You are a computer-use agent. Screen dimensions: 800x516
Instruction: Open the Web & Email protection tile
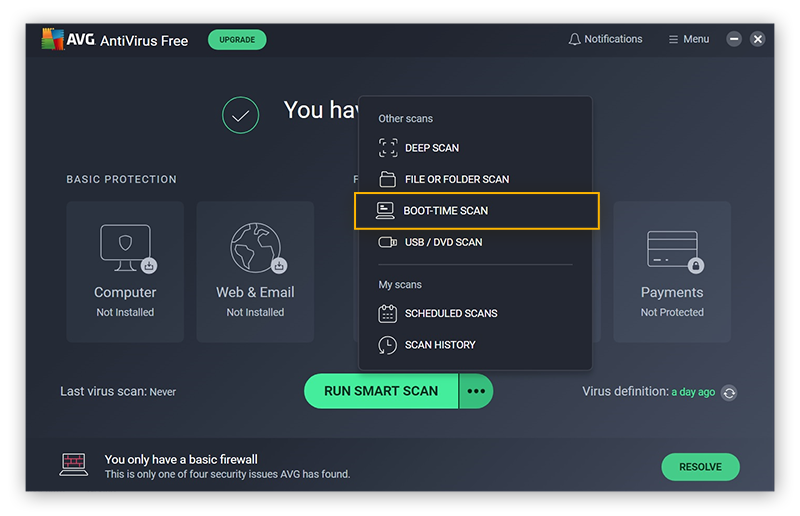tap(255, 272)
